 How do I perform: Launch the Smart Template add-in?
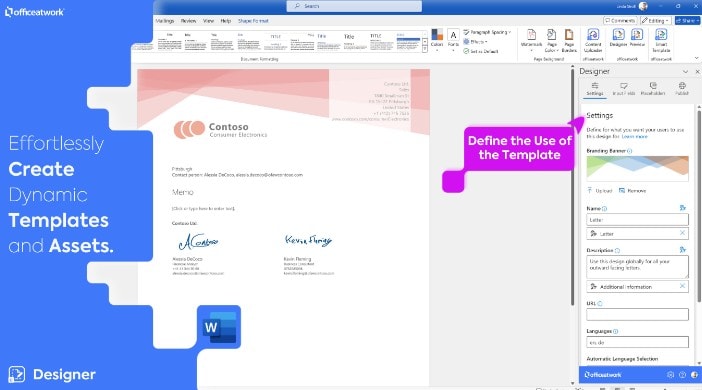(x=661, y=40)
